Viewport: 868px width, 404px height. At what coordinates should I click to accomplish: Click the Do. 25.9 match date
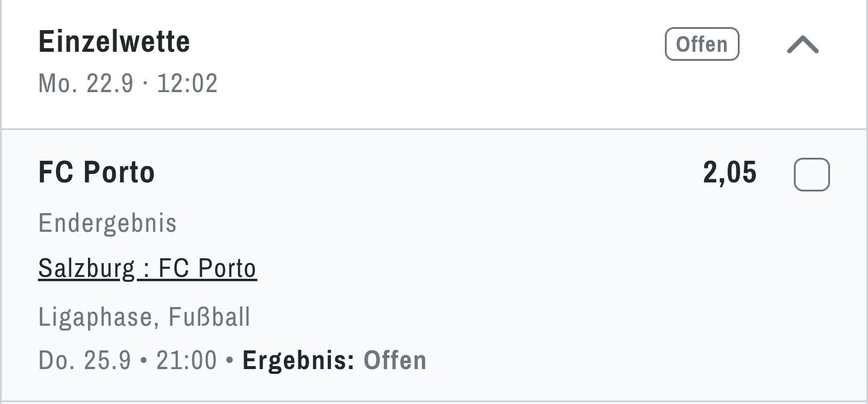click(x=84, y=360)
